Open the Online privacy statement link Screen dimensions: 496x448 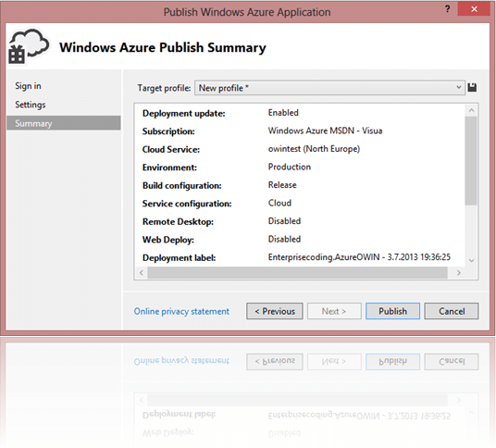tap(181, 311)
